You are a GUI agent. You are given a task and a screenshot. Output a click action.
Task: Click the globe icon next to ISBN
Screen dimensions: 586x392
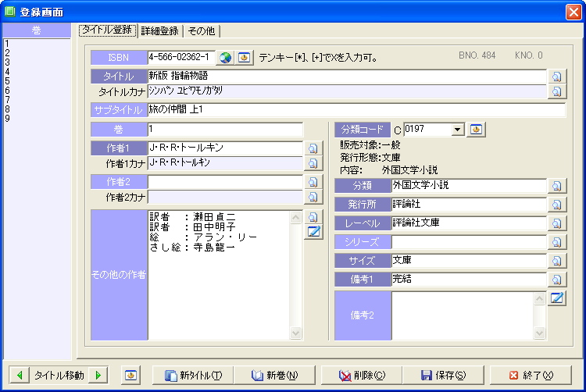point(226,57)
